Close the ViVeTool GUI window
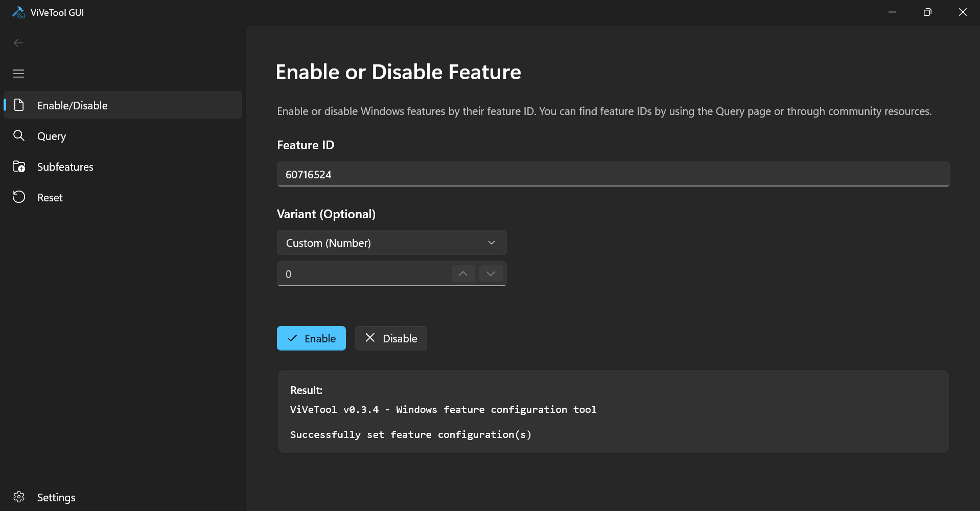980x511 pixels. tap(963, 12)
